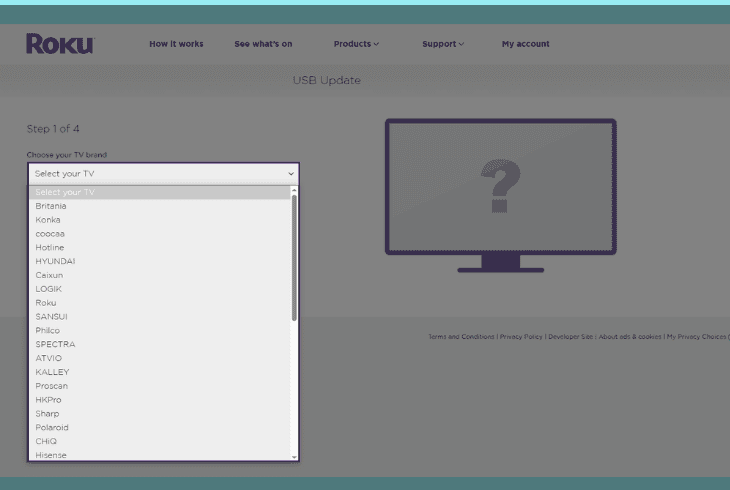The image size is (730, 490).
Task: Collapse the Select your TV dropdown
Action: pyautogui.click(x=163, y=174)
